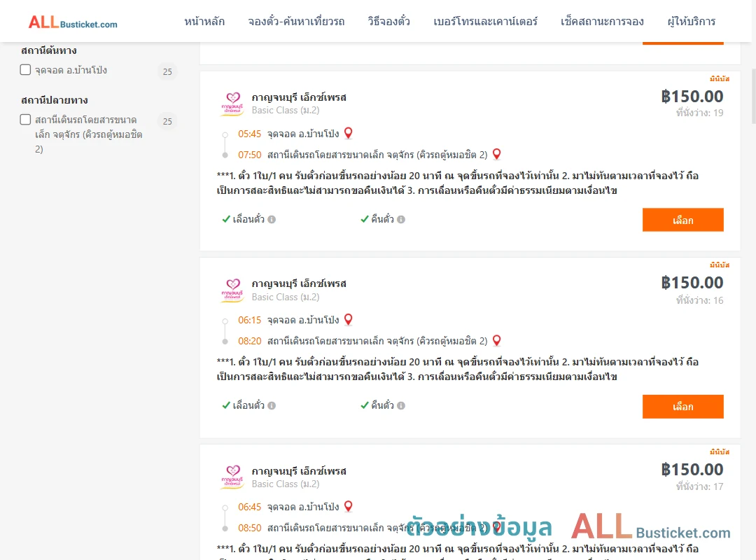Select the 06:15 trip with เลือก button
This screenshot has height=560, width=756.
(x=682, y=407)
